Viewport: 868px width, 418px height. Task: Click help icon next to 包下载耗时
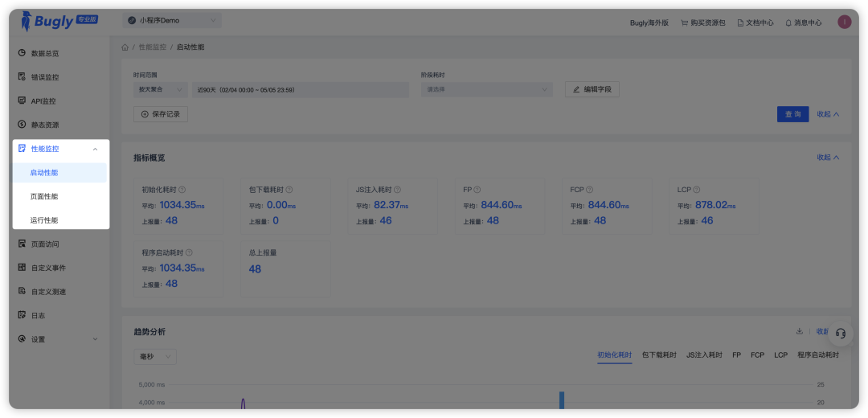click(x=289, y=190)
